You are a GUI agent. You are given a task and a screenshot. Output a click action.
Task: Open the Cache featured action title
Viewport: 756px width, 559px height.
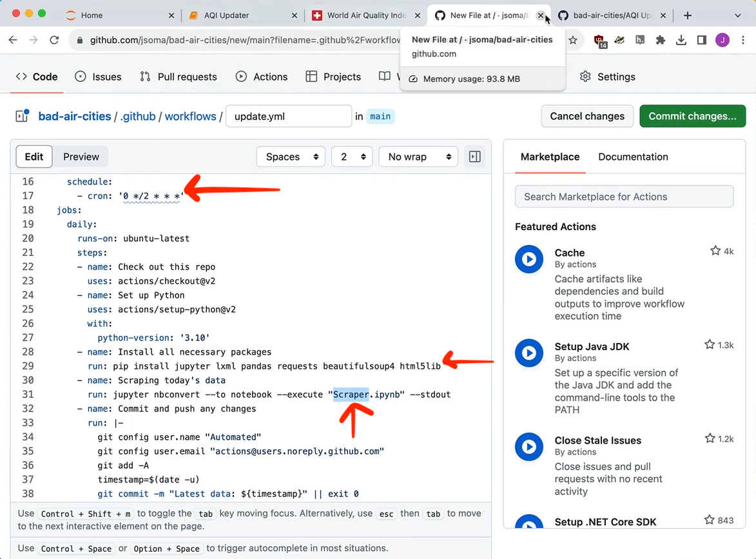tap(569, 253)
